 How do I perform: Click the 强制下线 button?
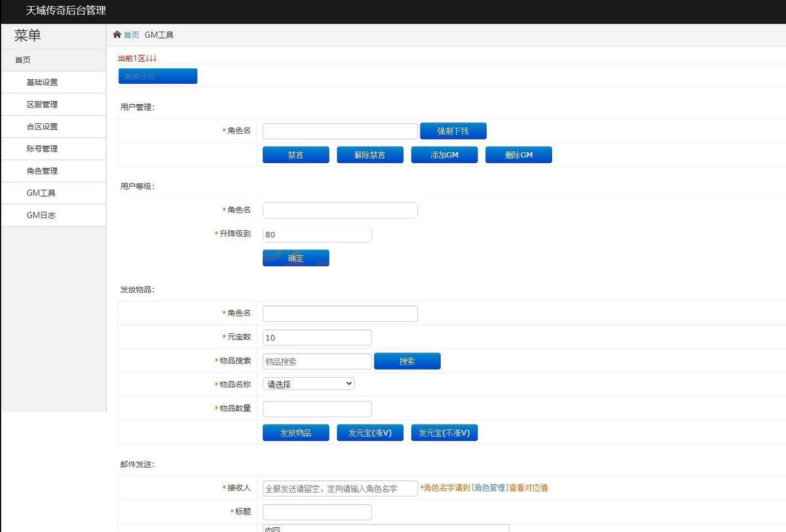[453, 131]
